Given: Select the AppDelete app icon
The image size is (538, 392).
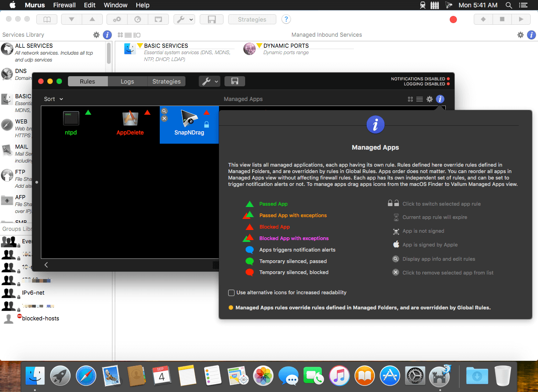Looking at the screenshot, I should [x=130, y=119].
